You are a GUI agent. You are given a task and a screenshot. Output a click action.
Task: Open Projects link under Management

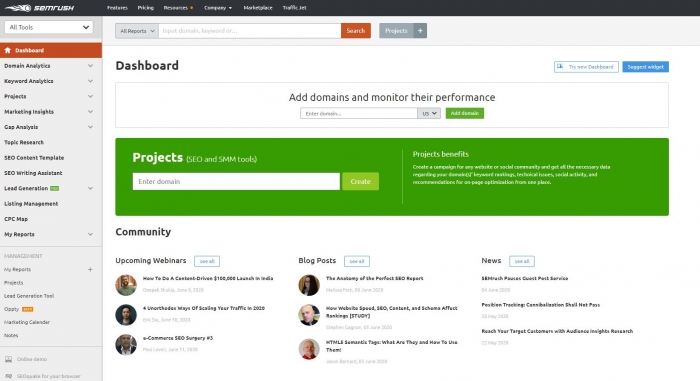(x=13, y=283)
